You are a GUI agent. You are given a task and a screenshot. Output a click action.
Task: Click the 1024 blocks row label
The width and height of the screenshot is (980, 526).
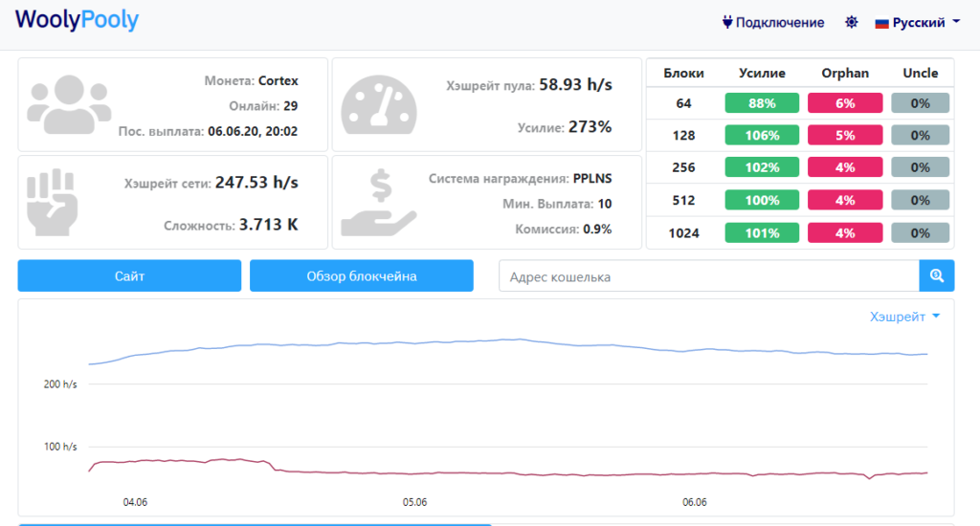(683, 233)
